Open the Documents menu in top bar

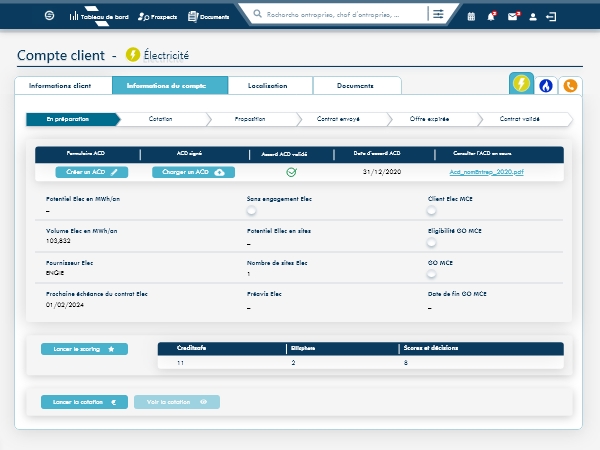[x=209, y=16]
